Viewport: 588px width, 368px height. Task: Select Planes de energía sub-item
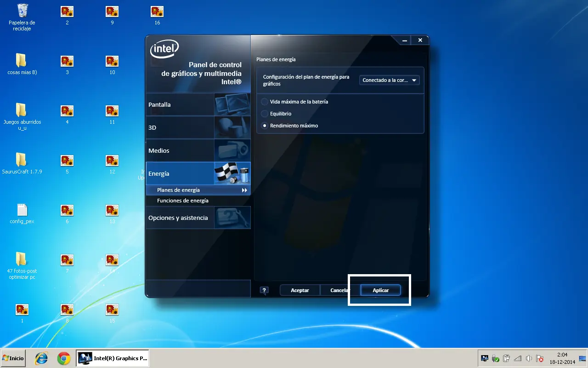pos(198,190)
